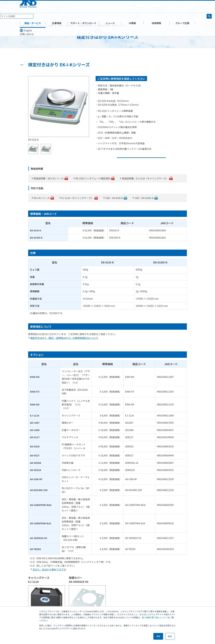Open the 企業情報 menu

[x=57, y=23]
